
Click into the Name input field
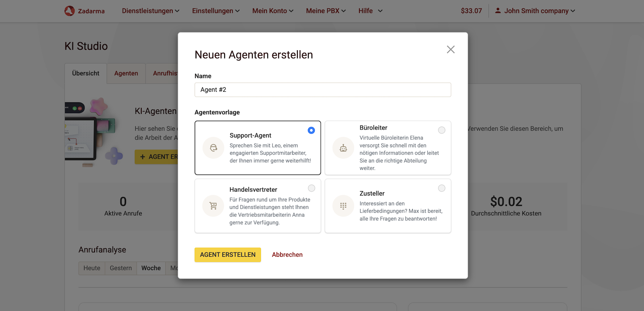[x=323, y=90]
